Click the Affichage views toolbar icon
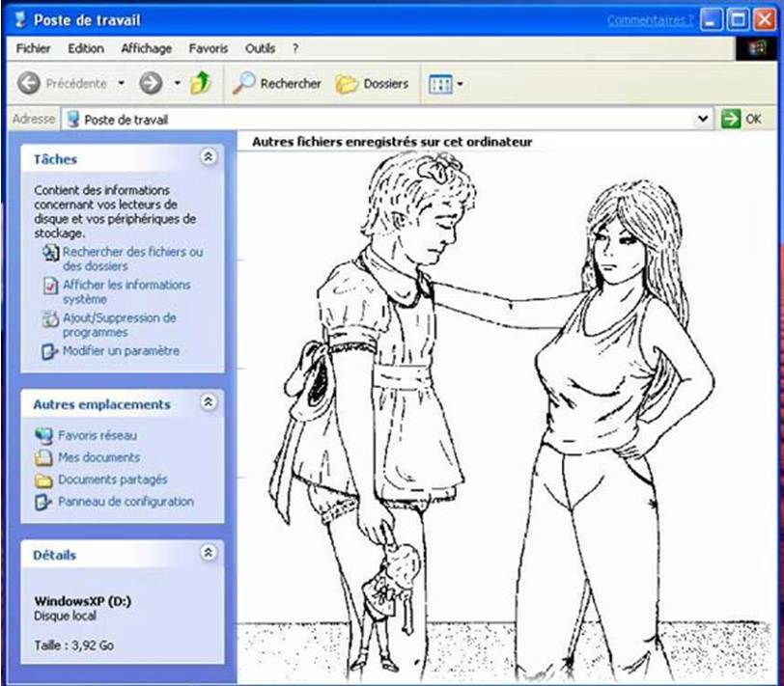 pyautogui.click(x=440, y=85)
